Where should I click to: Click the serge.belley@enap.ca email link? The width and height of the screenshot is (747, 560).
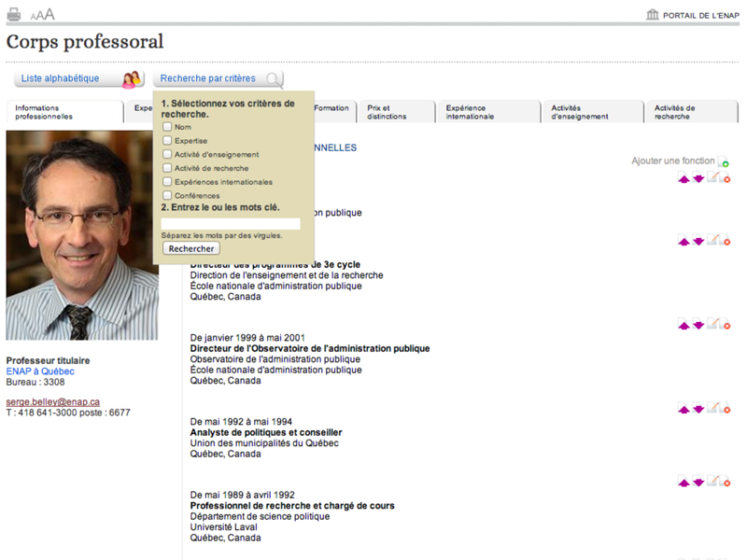(x=53, y=402)
